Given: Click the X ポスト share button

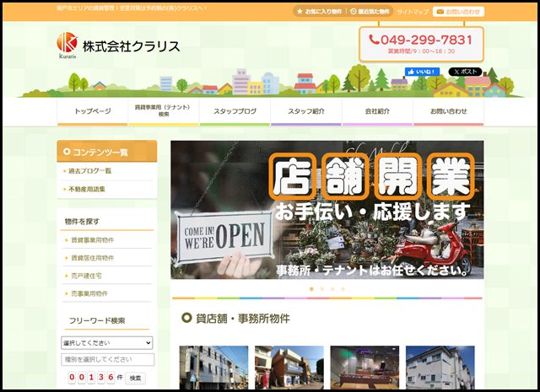Looking at the screenshot, I should coord(465,72).
